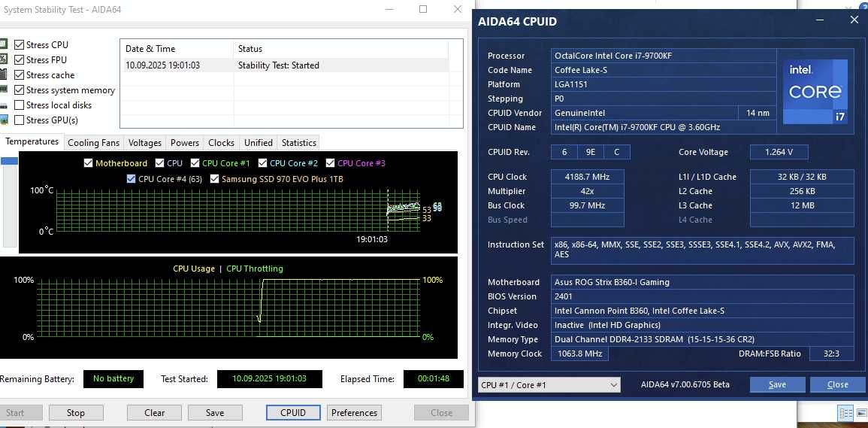This screenshot has height=428, width=868.
Task: Toggle the CPU temperature graph checkbox
Action: 159,163
